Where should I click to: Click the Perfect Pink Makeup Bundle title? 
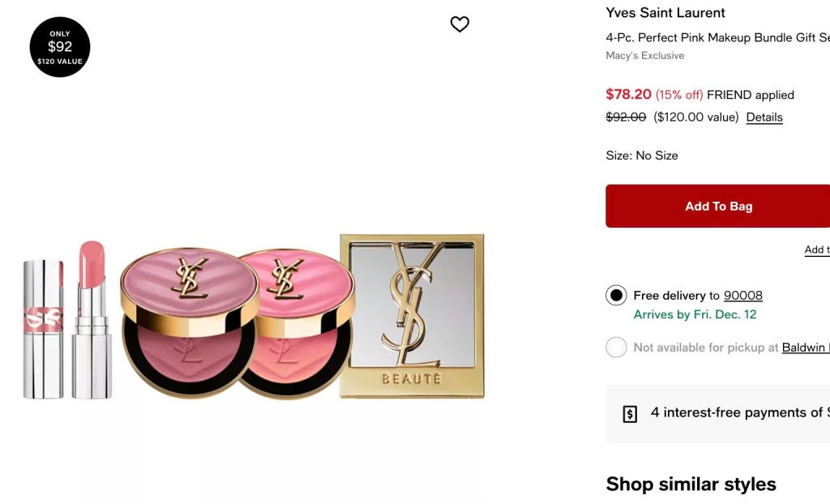[x=717, y=37]
